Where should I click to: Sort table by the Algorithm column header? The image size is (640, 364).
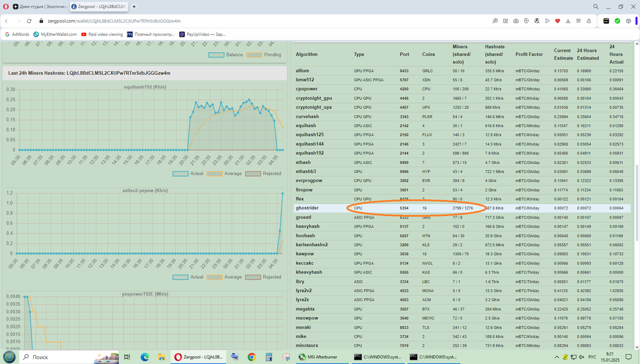pos(307,54)
